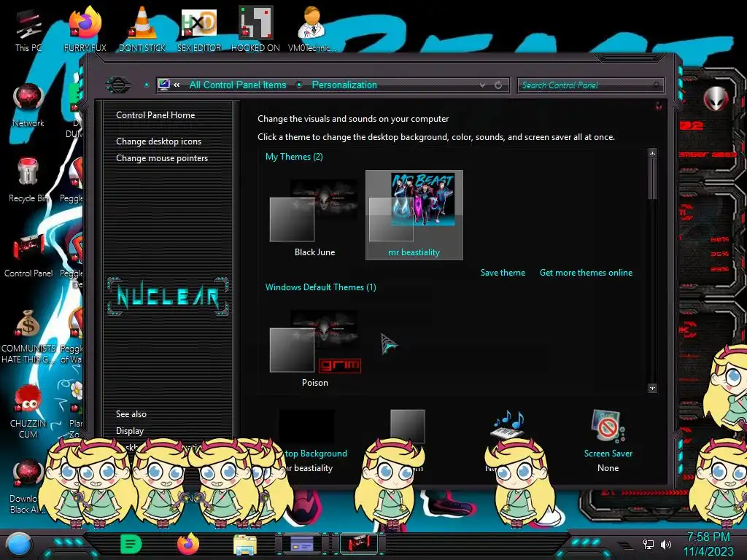747x560 pixels.
Task: Click the Screen Saver icon
Action: point(608,426)
